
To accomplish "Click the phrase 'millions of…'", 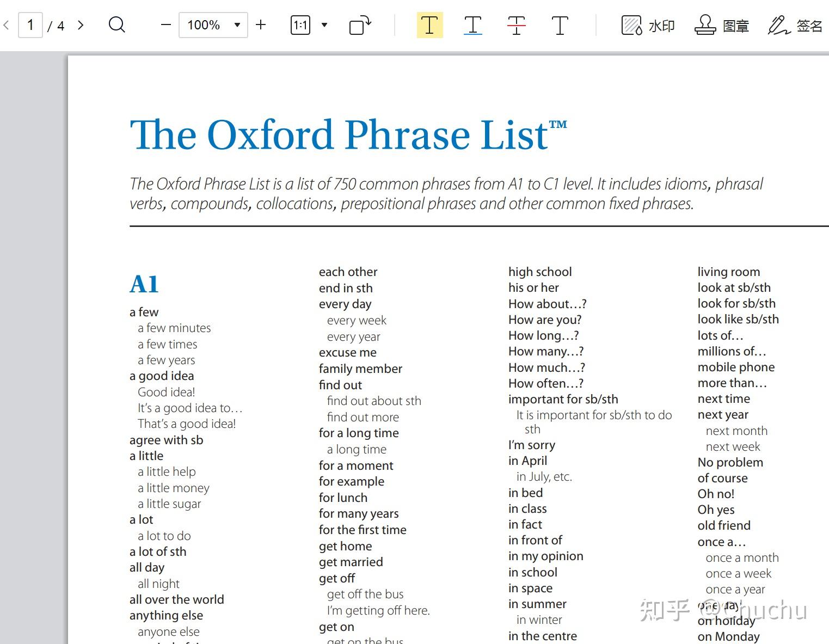I will click(x=732, y=352).
